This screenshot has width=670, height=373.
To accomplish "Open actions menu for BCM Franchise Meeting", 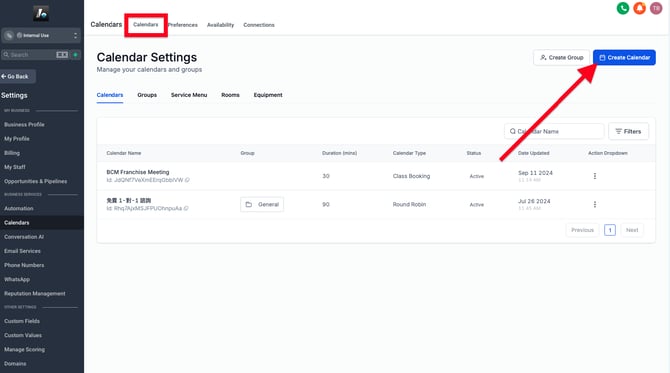I will 595,176.
